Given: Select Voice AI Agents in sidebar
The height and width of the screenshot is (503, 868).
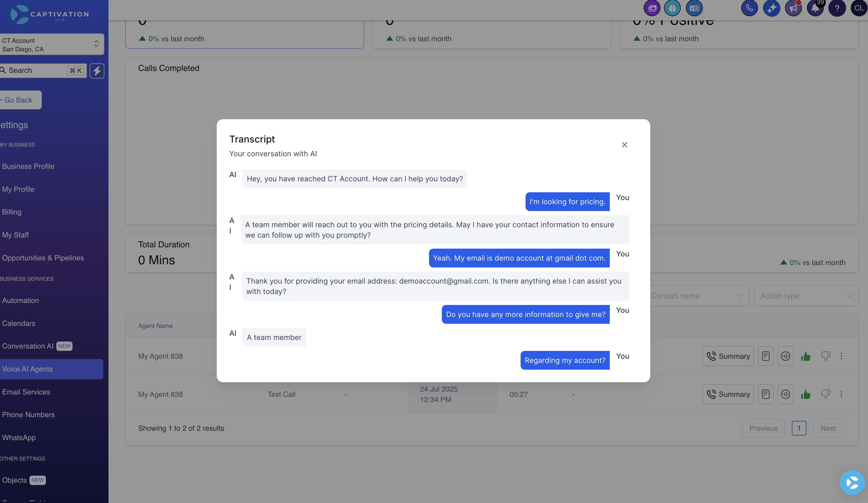Looking at the screenshot, I should pyautogui.click(x=51, y=369).
